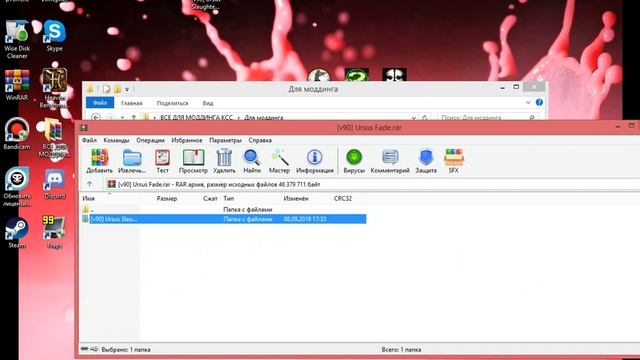Show archive Информация (Info)
This screenshot has height=360, width=640.
[315, 161]
